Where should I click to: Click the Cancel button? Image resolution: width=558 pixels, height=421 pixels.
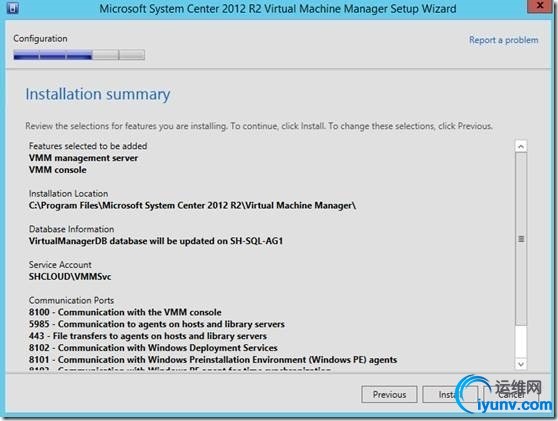click(511, 394)
